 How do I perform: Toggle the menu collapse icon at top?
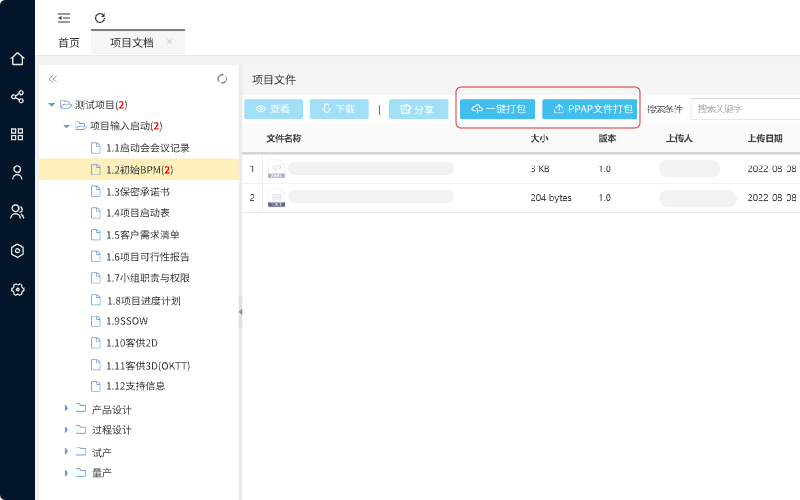(x=64, y=18)
